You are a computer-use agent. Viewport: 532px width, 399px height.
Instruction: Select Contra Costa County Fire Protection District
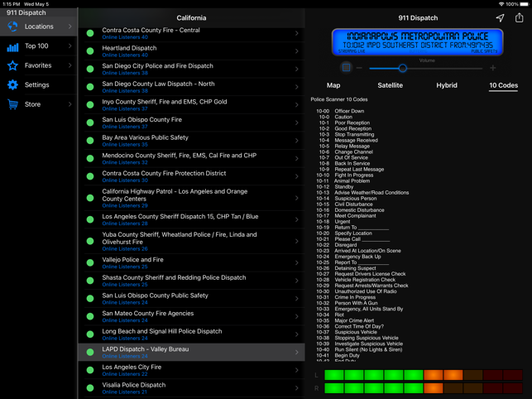[192, 176]
